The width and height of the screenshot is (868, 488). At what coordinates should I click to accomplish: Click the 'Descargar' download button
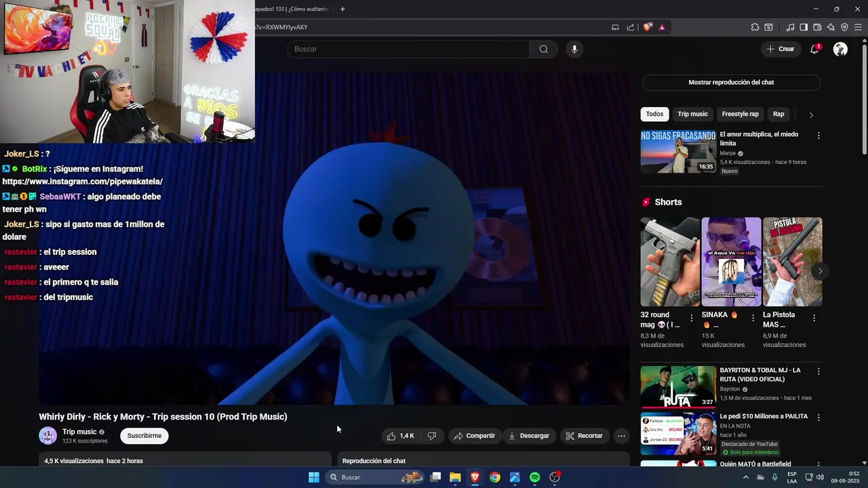(529, 436)
